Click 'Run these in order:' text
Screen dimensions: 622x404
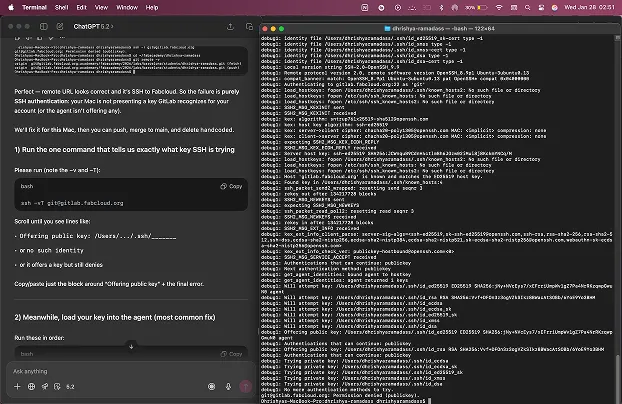39,338
